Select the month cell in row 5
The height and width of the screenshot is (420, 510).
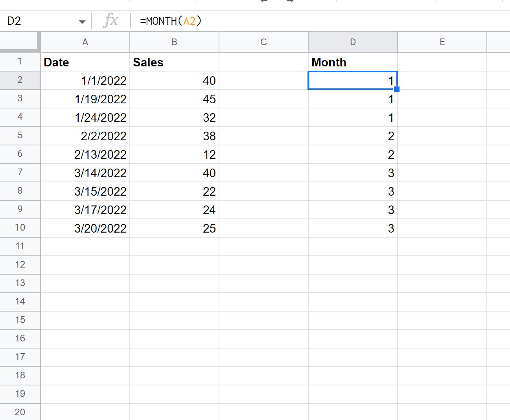pos(353,136)
